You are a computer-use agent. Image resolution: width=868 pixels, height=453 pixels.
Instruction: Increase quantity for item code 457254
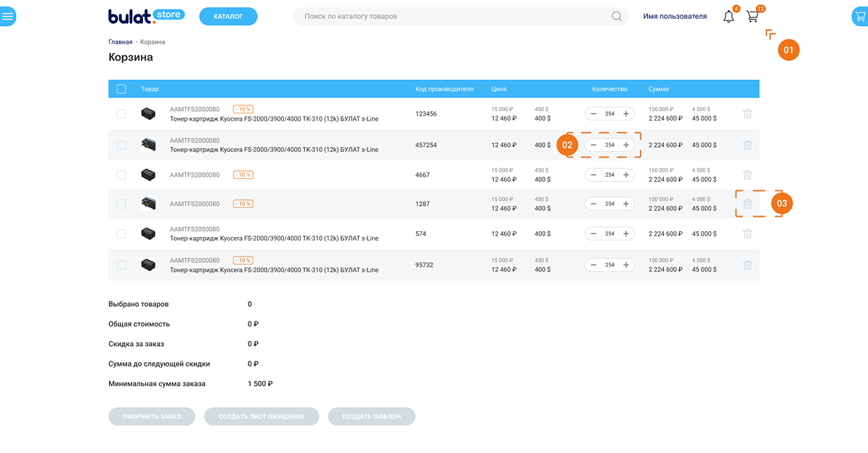coord(626,145)
